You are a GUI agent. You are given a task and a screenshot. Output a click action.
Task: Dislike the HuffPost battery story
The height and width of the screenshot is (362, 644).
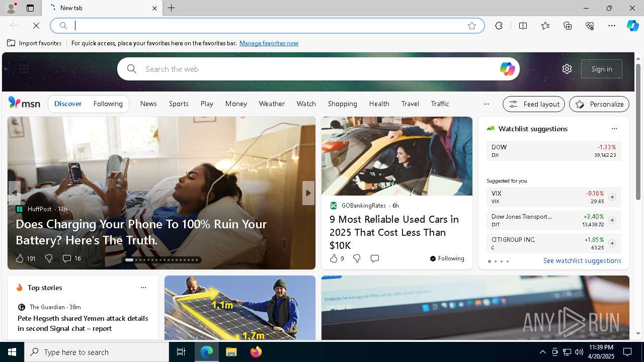[x=49, y=258]
